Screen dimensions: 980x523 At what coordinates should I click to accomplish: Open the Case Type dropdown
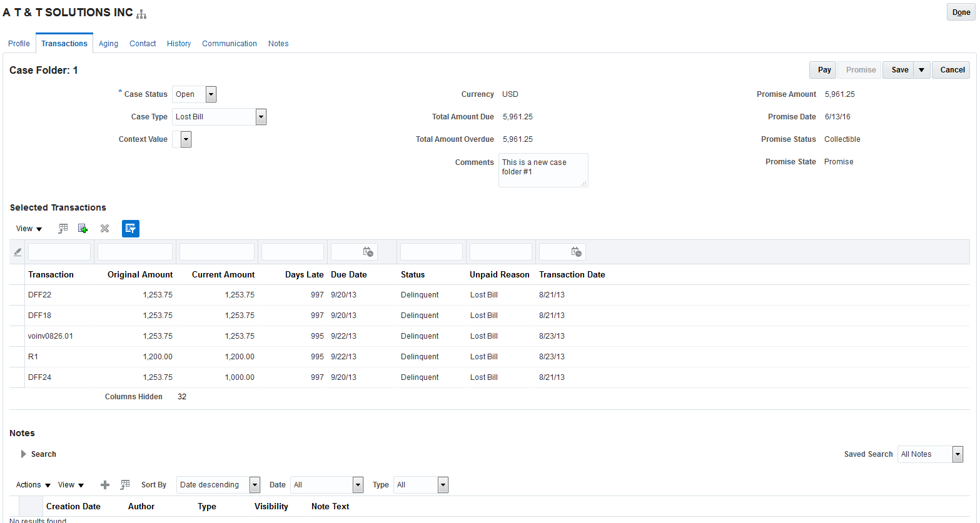(x=261, y=117)
